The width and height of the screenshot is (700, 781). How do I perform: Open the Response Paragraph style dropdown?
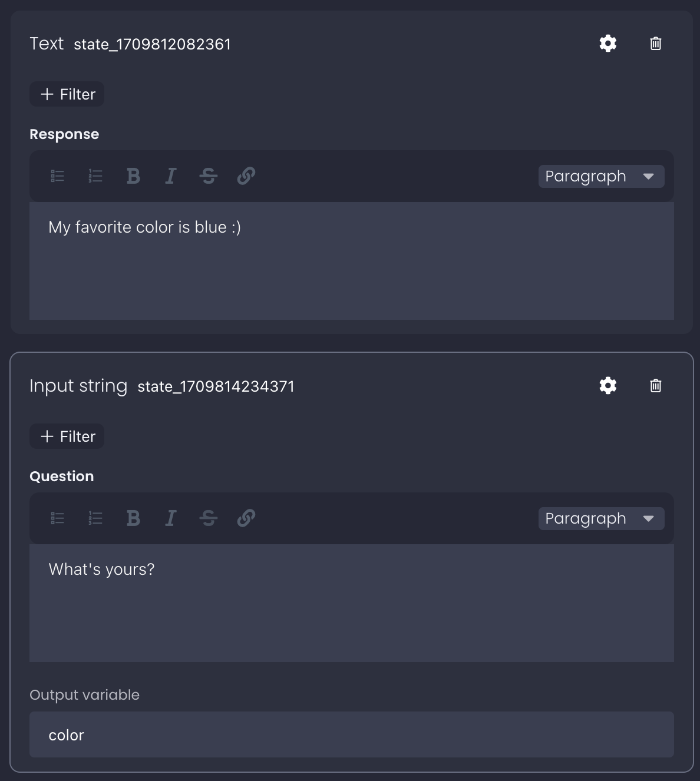click(x=601, y=177)
